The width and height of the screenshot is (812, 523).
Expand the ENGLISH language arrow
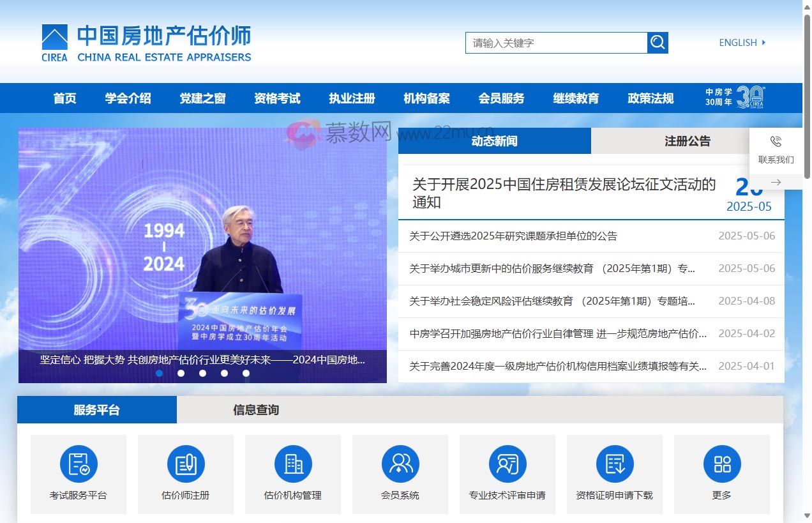click(763, 42)
